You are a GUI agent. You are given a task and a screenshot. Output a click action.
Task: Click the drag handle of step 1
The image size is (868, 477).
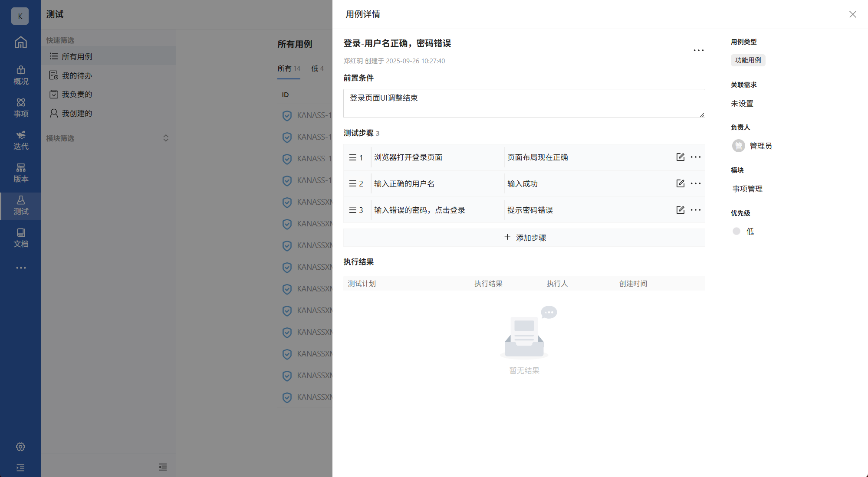[352, 157]
